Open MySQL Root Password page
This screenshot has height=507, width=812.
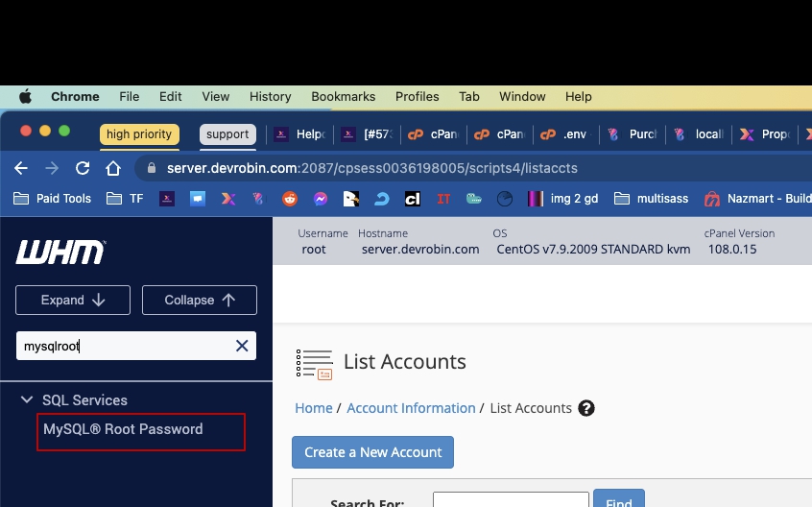click(123, 429)
